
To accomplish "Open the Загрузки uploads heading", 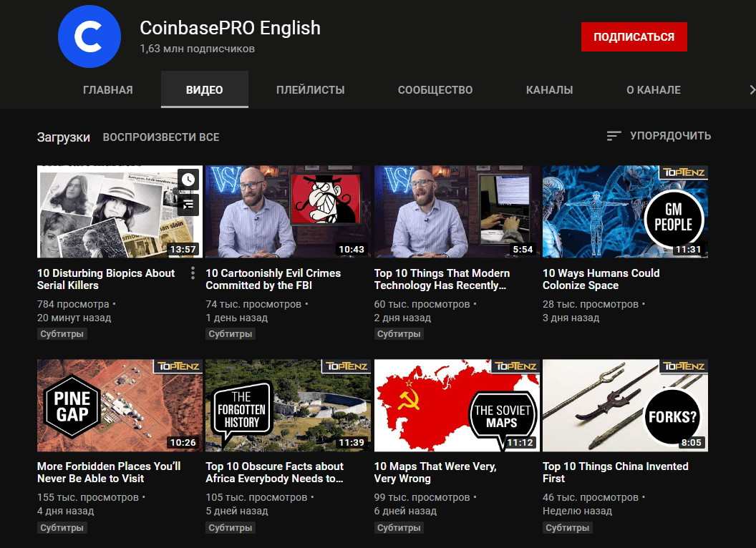I will click(64, 137).
